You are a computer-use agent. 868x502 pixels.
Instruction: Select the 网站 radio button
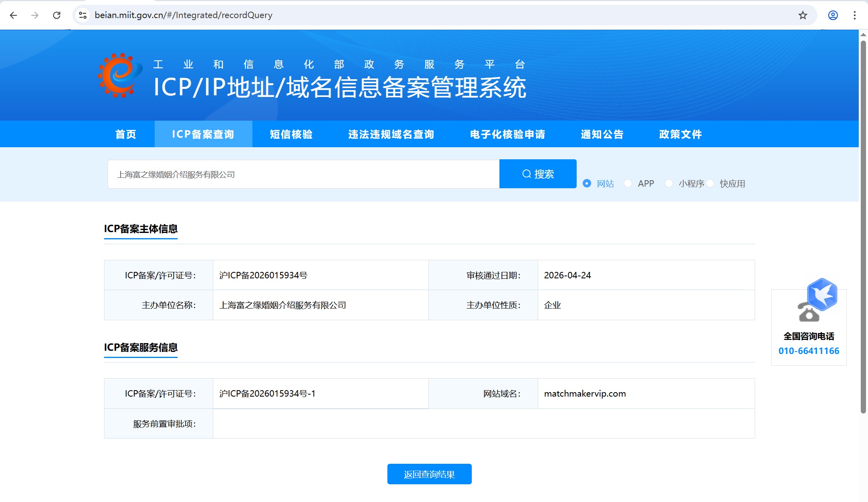point(587,183)
